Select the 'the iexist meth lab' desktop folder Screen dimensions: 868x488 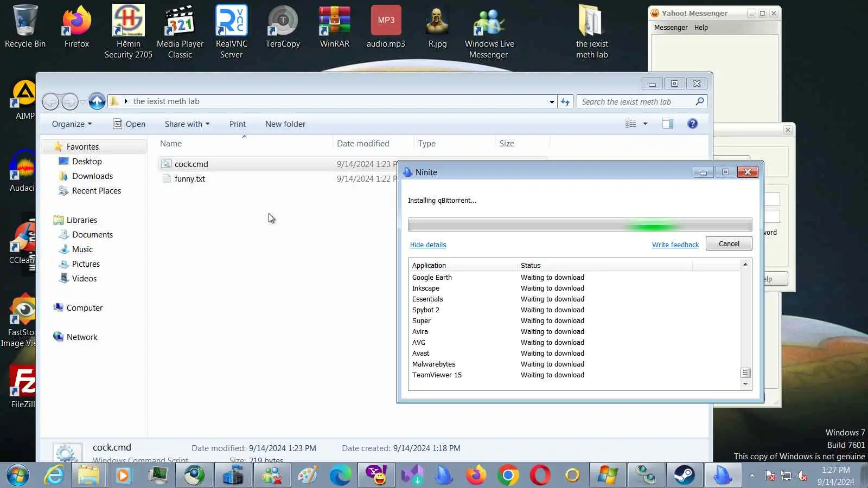(x=592, y=31)
